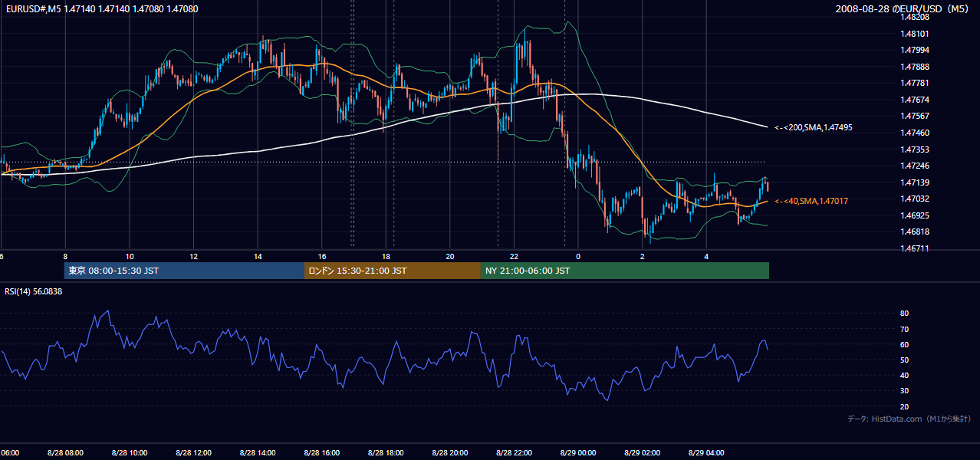
Task: Click price axis value 1.46818
Action: click(x=916, y=232)
